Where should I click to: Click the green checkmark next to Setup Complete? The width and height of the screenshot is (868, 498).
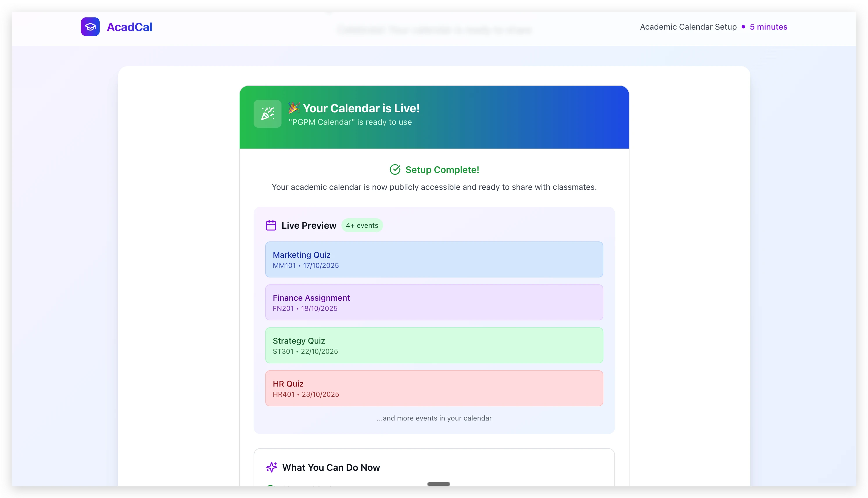[395, 169]
